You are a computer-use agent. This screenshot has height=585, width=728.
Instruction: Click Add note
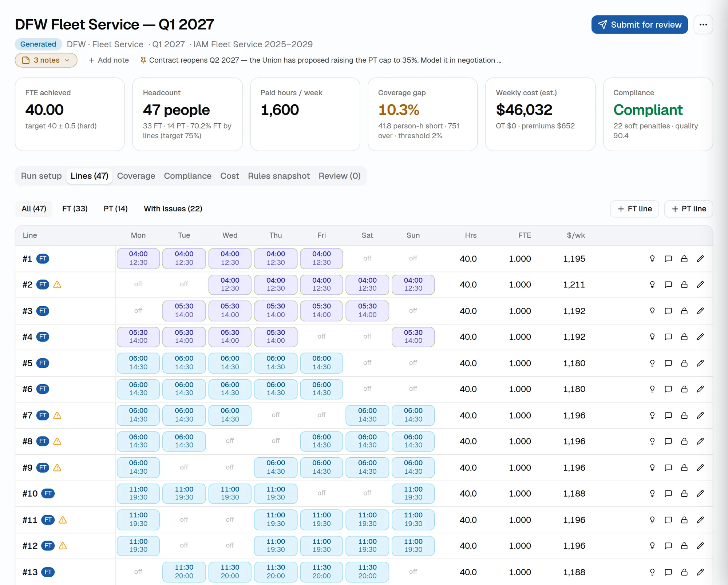108,60
